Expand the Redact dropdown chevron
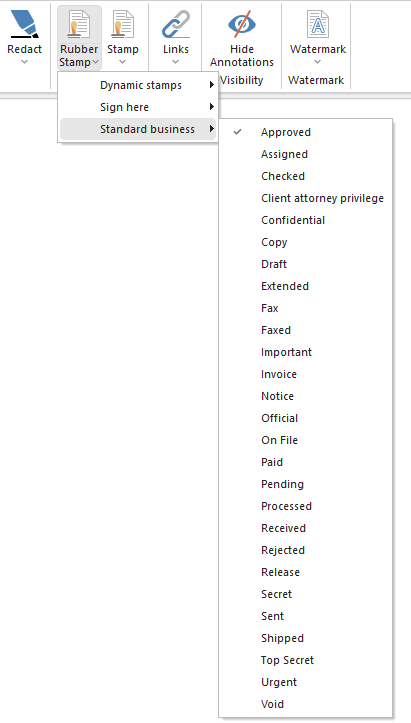The width and height of the screenshot is (411, 723). tap(24, 62)
